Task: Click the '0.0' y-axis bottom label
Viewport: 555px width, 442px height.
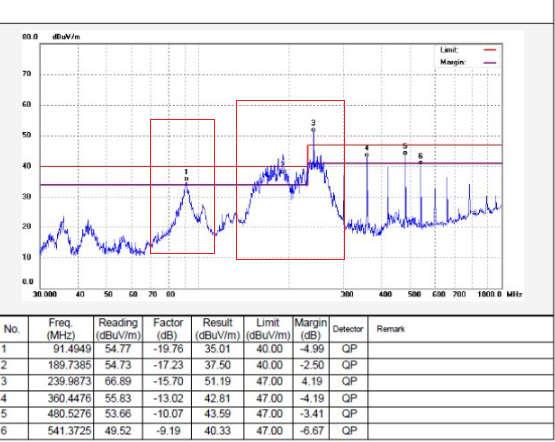Action: point(28,282)
